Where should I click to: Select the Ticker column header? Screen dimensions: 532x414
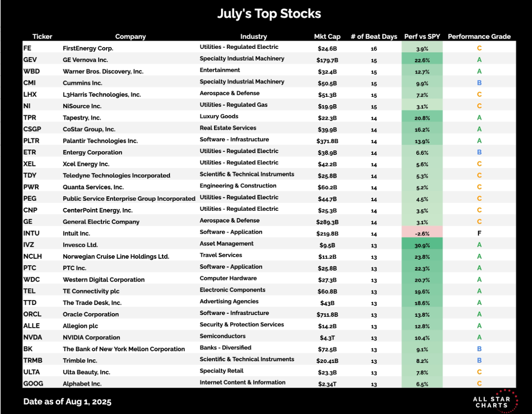42,37
